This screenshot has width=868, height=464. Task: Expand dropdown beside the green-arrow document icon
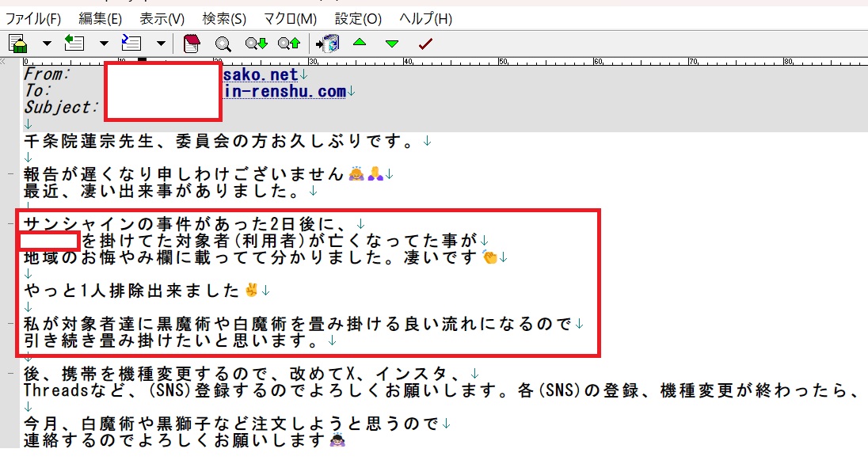104,44
